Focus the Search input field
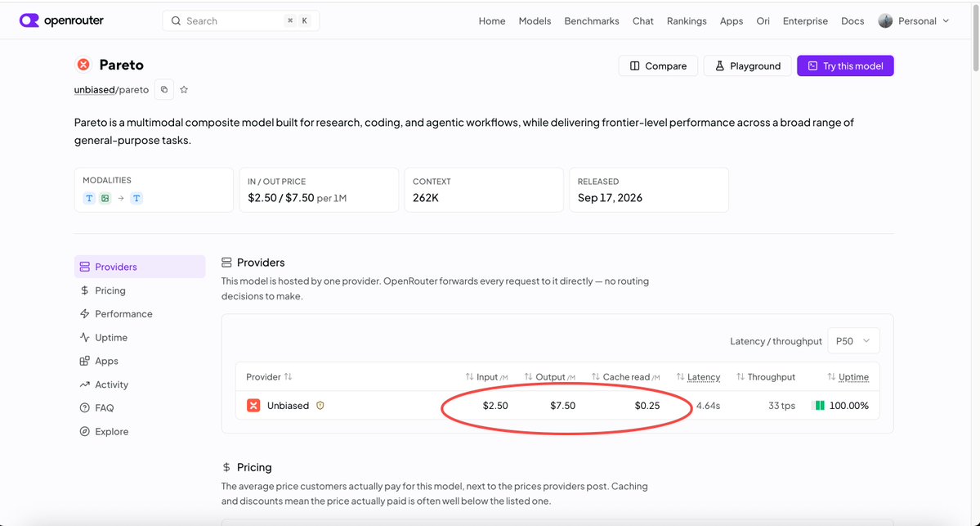980x526 pixels. click(x=240, y=20)
